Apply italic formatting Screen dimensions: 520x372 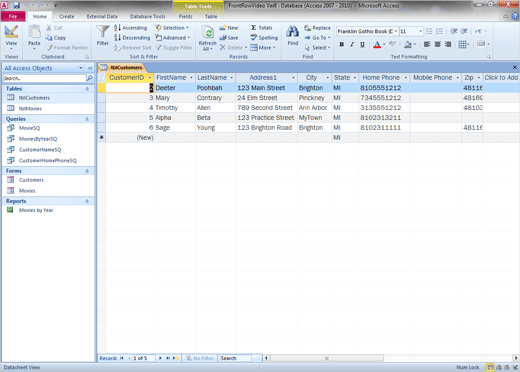(352, 44)
